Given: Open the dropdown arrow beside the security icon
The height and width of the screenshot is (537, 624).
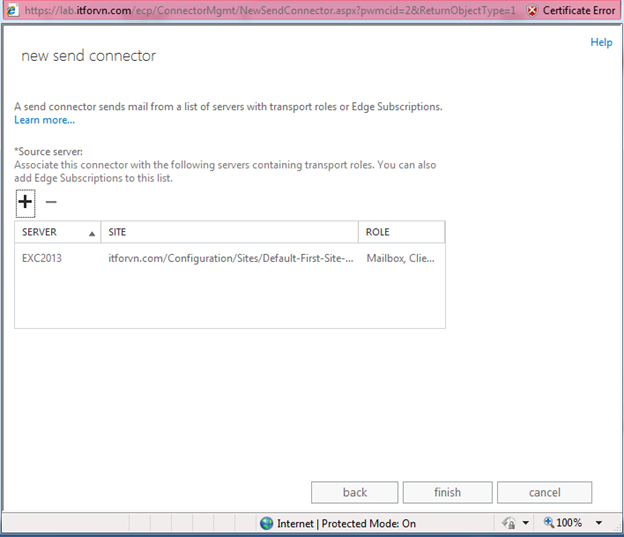Looking at the screenshot, I should (526, 523).
